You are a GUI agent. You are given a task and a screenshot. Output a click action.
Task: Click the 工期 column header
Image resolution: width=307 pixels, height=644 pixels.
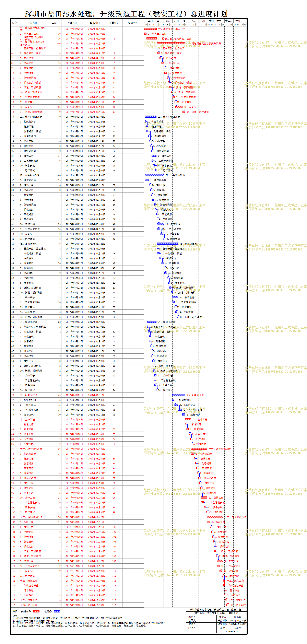pyautogui.click(x=54, y=23)
